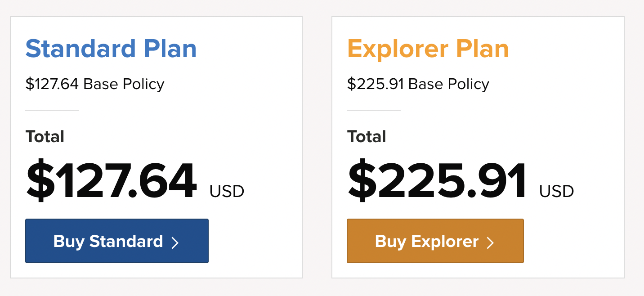Click the $225.91 Base Policy line
Viewport: 644px width, 296px height.
pyautogui.click(x=418, y=84)
